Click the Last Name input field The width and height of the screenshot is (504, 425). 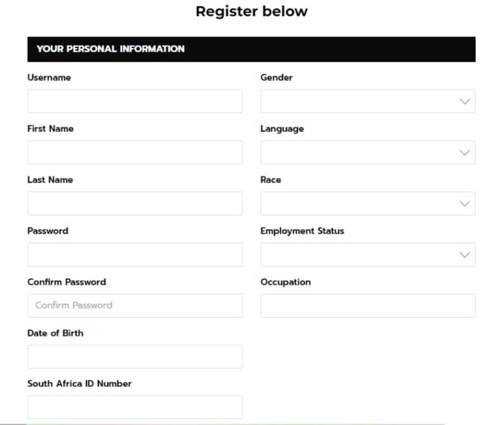(x=134, y=203)
